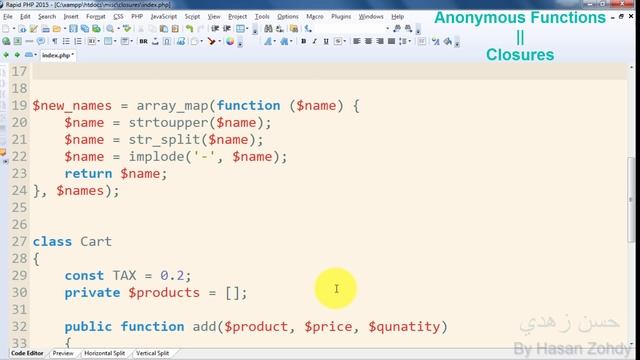The image size is (640, 360).
Task: Open the JavaScript menu
Action: coord(164,17)
